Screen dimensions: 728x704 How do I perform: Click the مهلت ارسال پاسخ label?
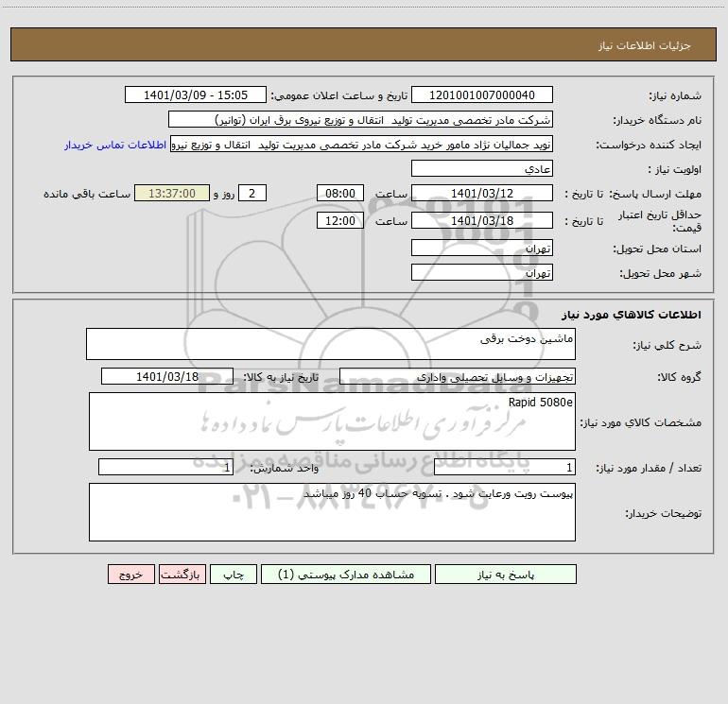655,194
